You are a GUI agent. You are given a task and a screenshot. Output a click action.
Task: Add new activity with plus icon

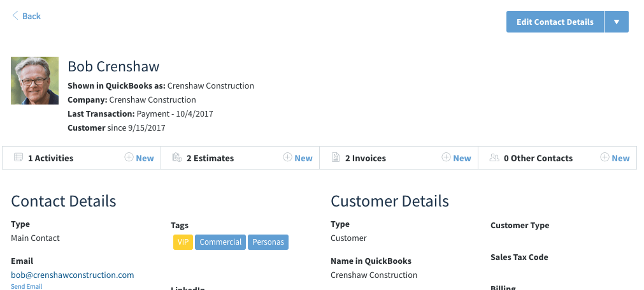(129, 157)
